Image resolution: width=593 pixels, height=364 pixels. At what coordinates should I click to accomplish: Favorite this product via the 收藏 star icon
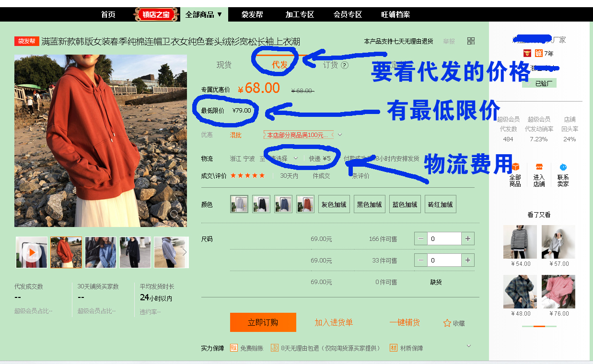click(x=446, y=322)
